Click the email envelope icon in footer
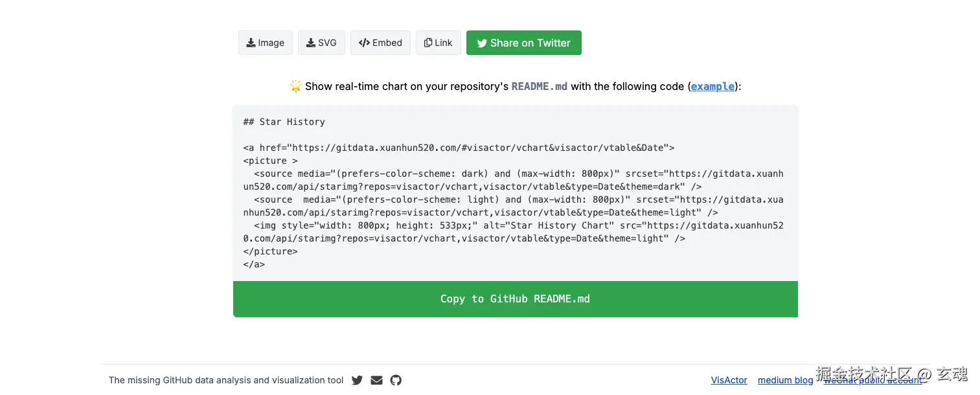 pyautogui.click(x=376, y=380)
